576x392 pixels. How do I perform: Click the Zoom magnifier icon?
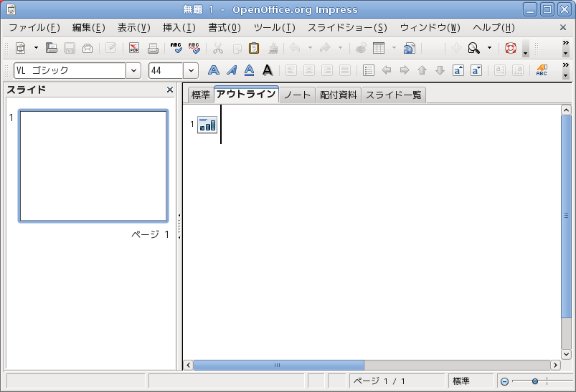[x=473, y=49]
